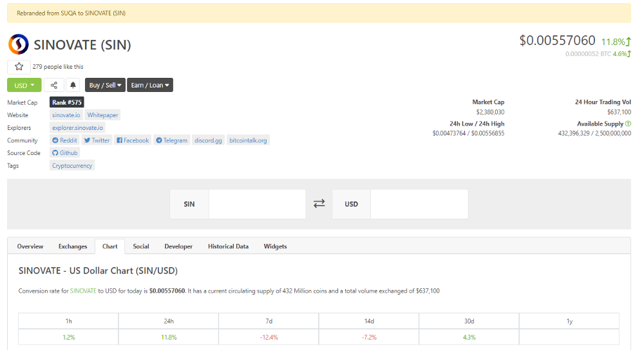Click the '279 people like this' text

point(58,66)
